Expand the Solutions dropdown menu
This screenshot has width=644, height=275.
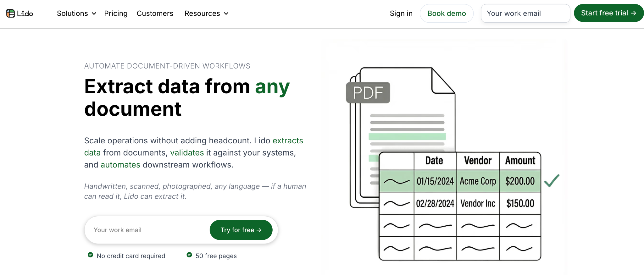click(76, 14)
